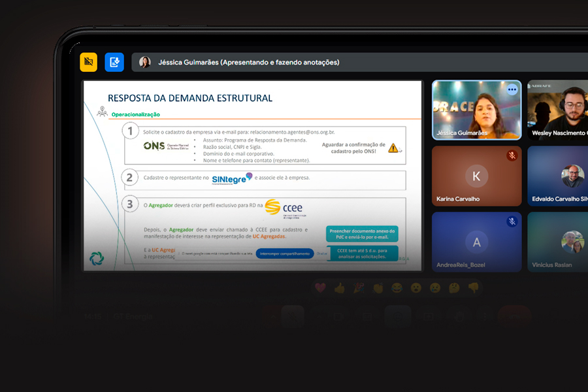
Task: Click the dimmed red leave call button
Action: (x=515, y=317)
